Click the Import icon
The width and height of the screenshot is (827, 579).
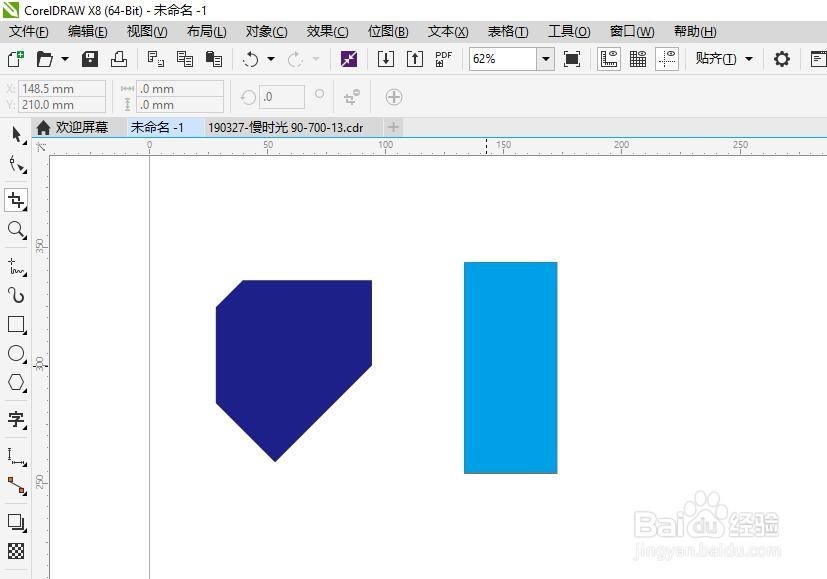386,59
